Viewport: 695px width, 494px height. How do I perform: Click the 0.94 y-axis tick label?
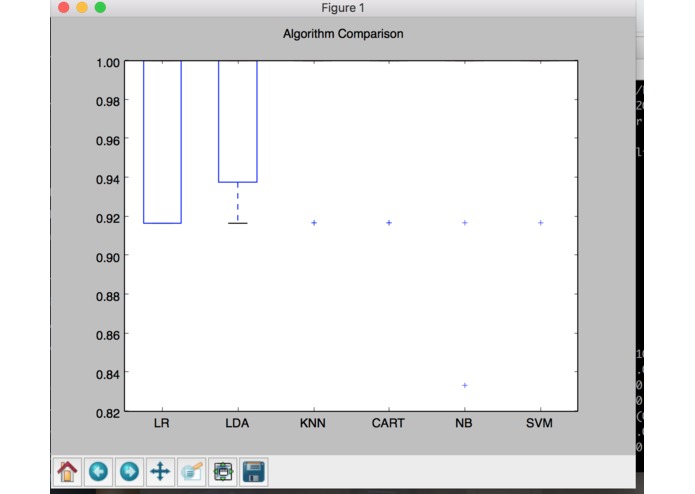tap(108, 180)
